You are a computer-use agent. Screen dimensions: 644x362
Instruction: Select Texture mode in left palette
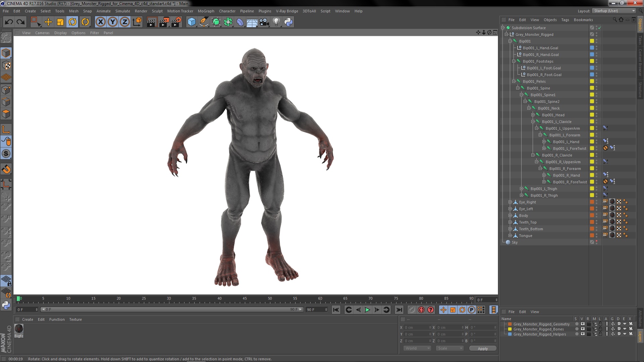pyautogui.click(x=6, y=65)
